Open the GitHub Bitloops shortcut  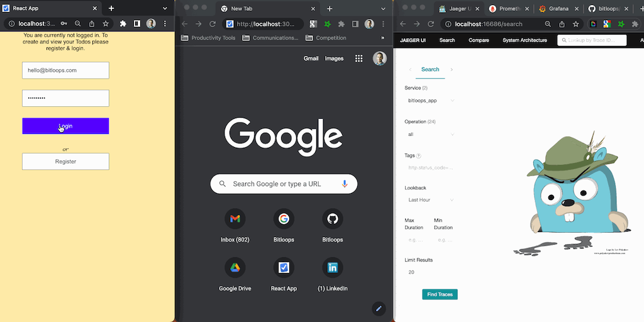coord(333,219)
